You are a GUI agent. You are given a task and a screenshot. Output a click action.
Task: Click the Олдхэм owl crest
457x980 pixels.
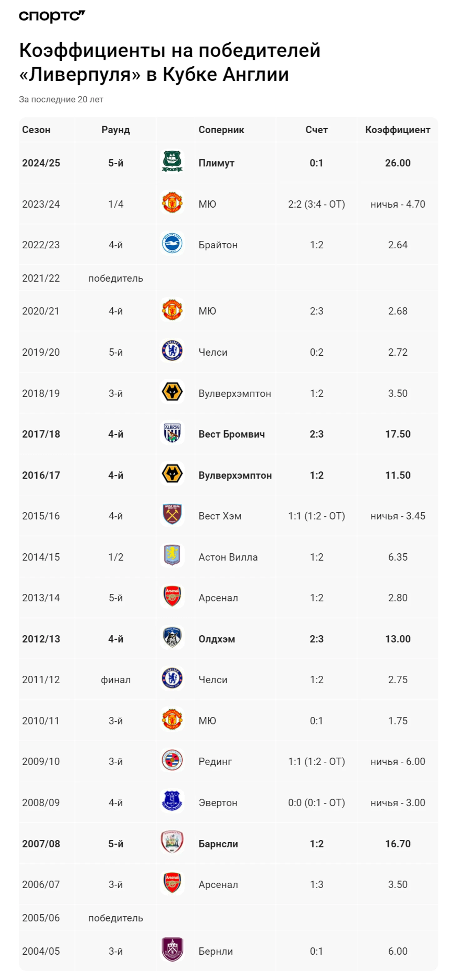pyautogui.click(x=172, y=637)
